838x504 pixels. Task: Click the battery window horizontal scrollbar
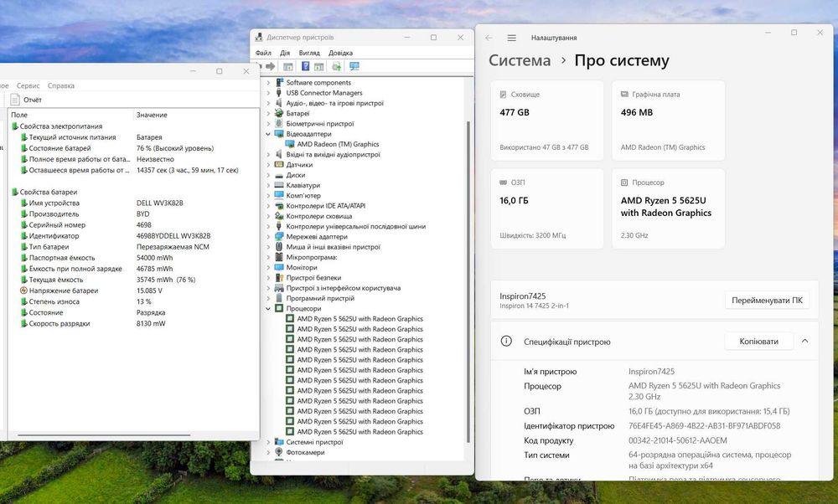[104, 435]
